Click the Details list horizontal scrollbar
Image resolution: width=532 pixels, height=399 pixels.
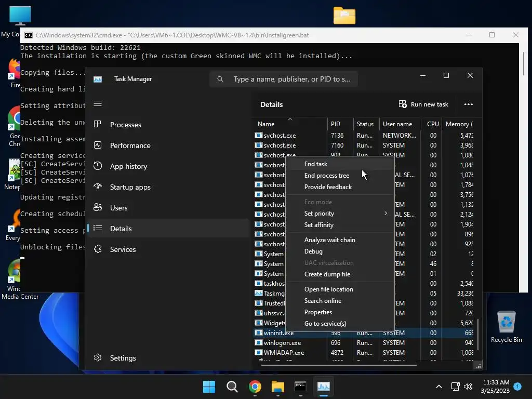coord(339,365)
